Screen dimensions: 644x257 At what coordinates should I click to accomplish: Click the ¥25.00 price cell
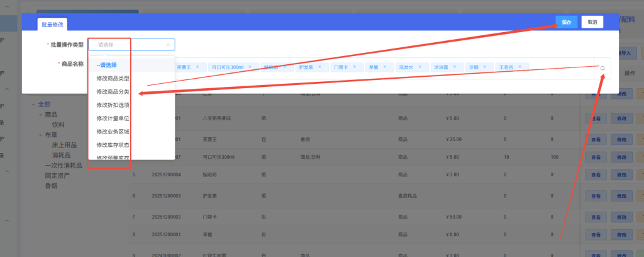coord(453,139)
